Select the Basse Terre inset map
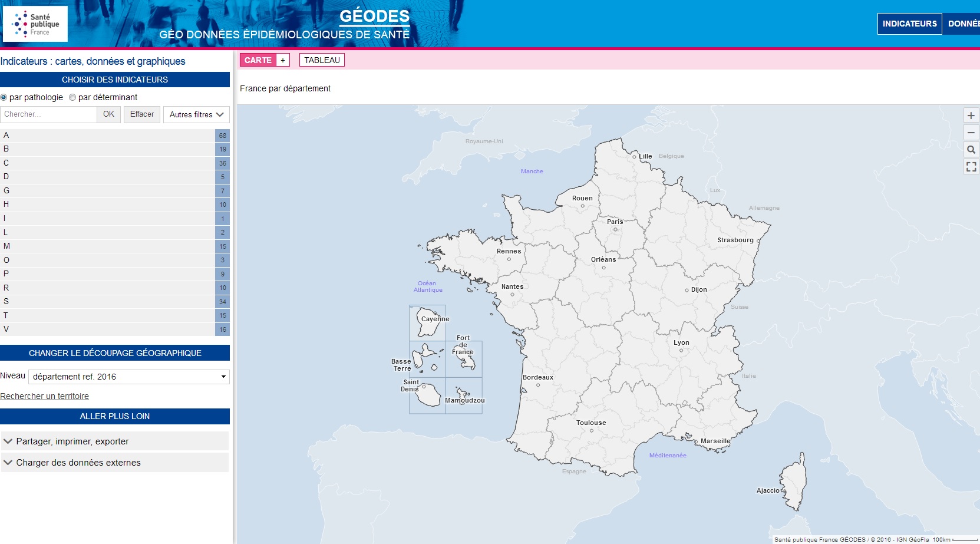Screen dimensions: 980x544 tap(428, 360)
